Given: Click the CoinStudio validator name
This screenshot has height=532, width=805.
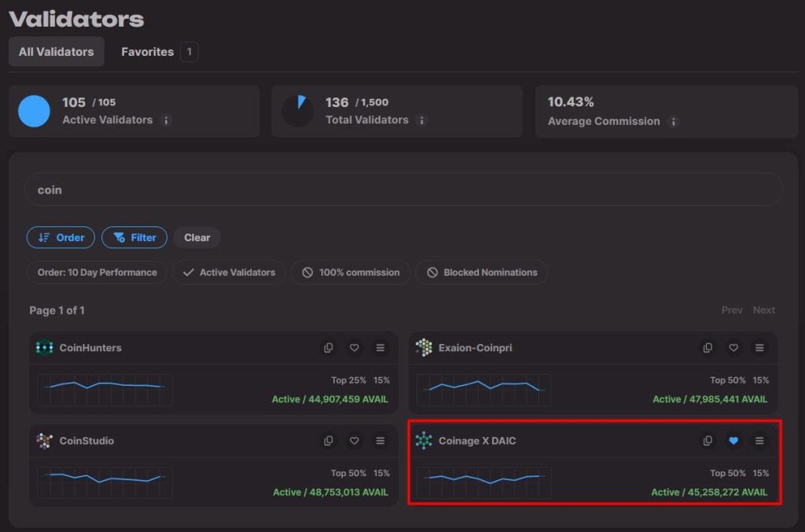Looking at the screenshot, I should tap(86, 441).
